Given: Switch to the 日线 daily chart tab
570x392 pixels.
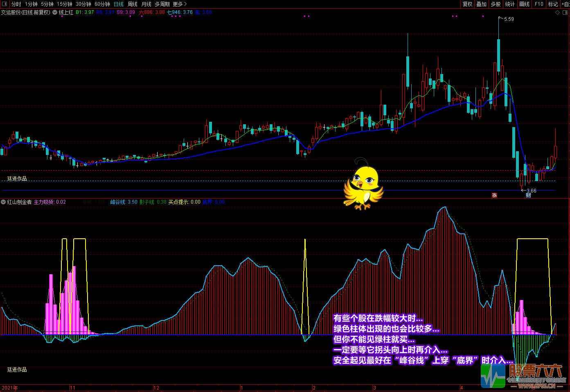Looking at the screenshot, I should point(118,4).
